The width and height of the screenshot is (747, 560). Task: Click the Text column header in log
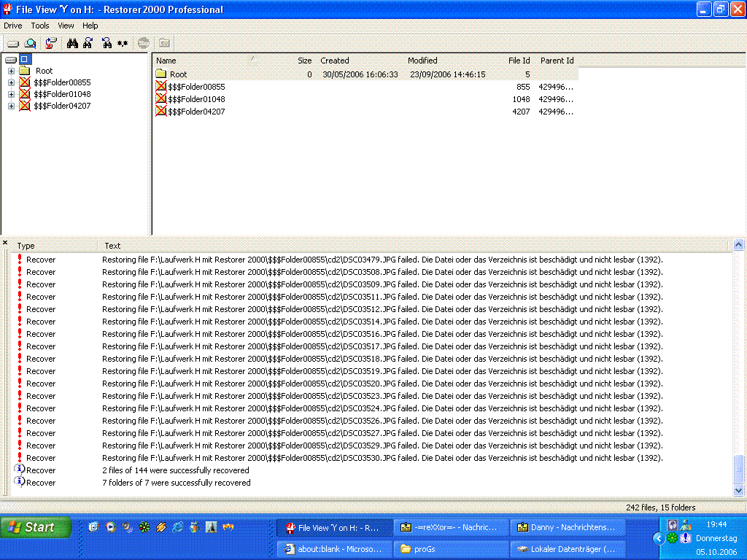coord(112,246)
